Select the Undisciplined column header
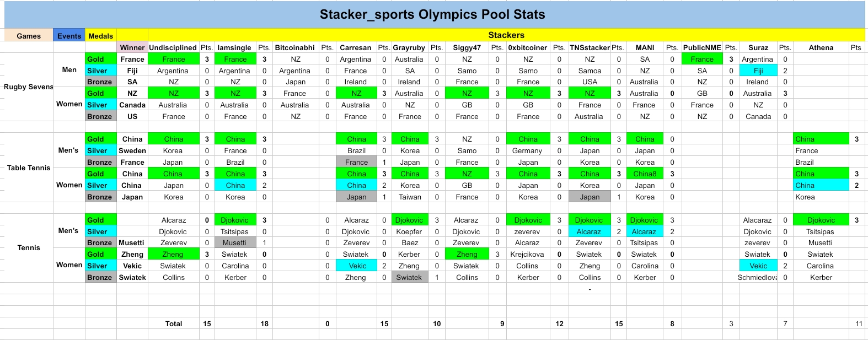This screenshot has width=868, height=340. click(x=173, y=47)
